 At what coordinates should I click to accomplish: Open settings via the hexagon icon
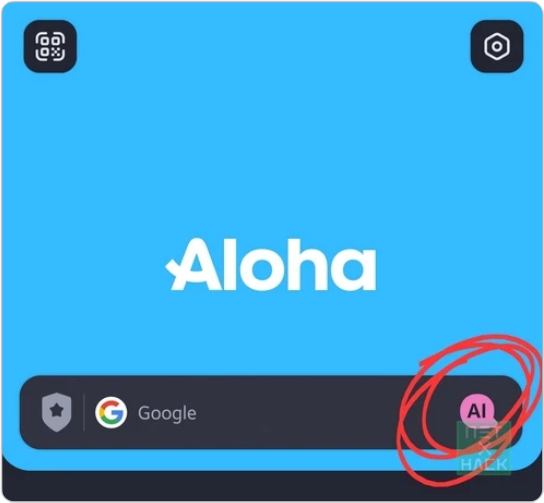pos(497,46)
